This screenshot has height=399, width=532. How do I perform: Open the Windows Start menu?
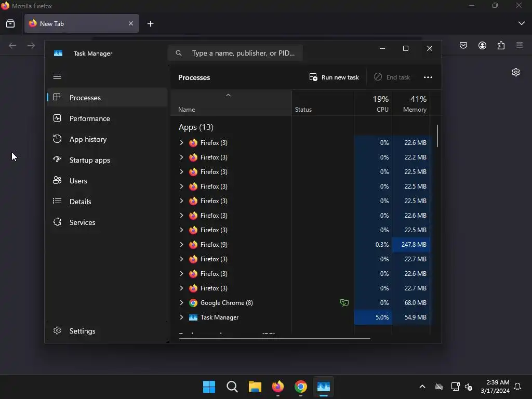click(209, 387)
